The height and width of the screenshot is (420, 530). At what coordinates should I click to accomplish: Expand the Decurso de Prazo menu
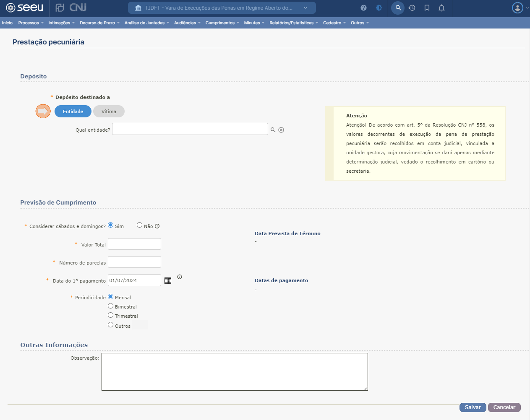point(100,23)
